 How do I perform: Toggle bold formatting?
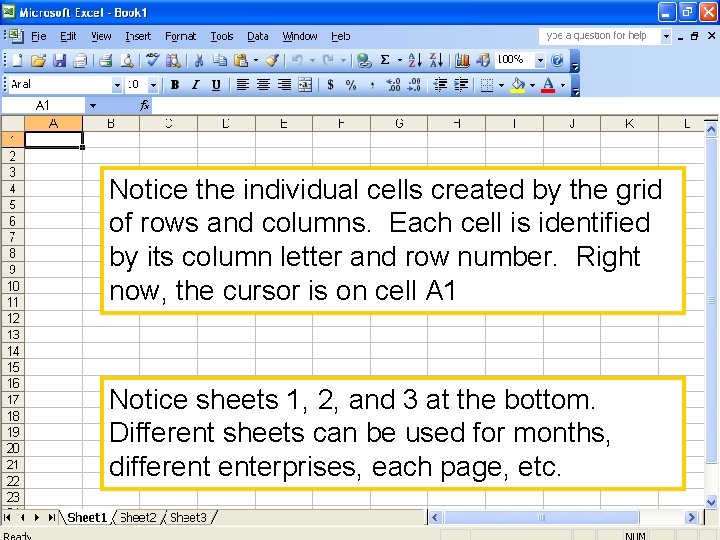174,84
